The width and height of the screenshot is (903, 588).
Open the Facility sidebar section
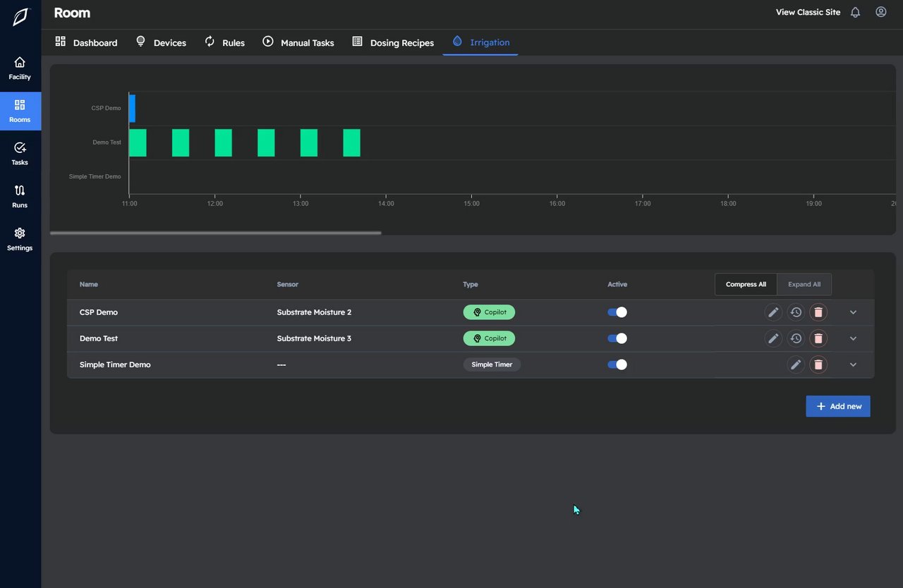pos(20,68)
